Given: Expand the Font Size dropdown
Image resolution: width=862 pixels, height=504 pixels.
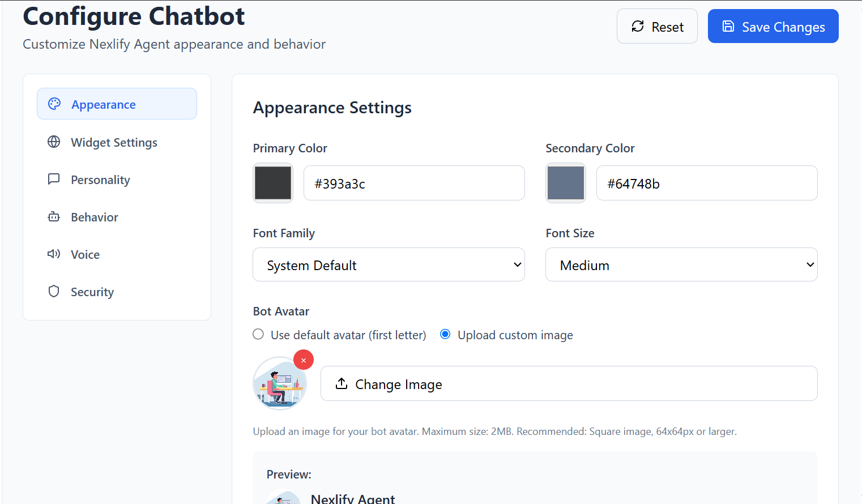Looking at the screenshot, I should point(681,264).
